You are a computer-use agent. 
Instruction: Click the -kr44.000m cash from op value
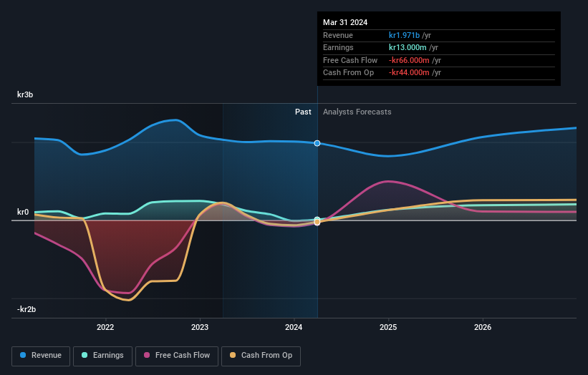(x=409, y=73)
